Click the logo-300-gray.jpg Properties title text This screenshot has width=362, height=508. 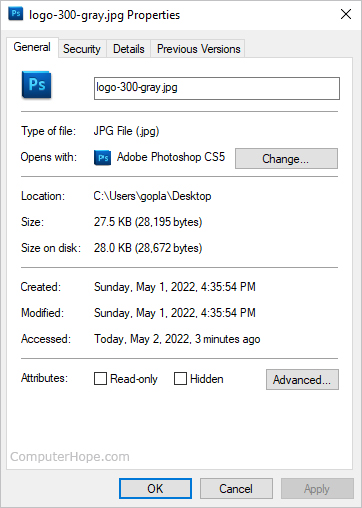coord(104,15)
